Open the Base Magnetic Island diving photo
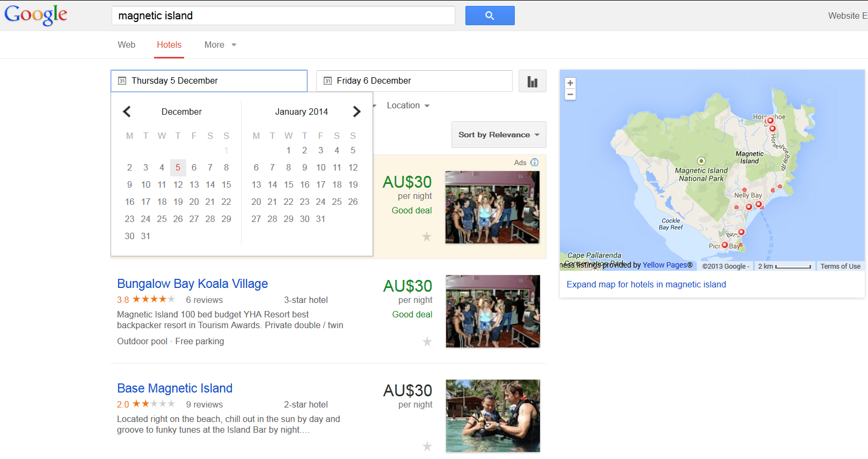Image resolution: width=868 pixels, height=459 pixels. pos(493,416)
